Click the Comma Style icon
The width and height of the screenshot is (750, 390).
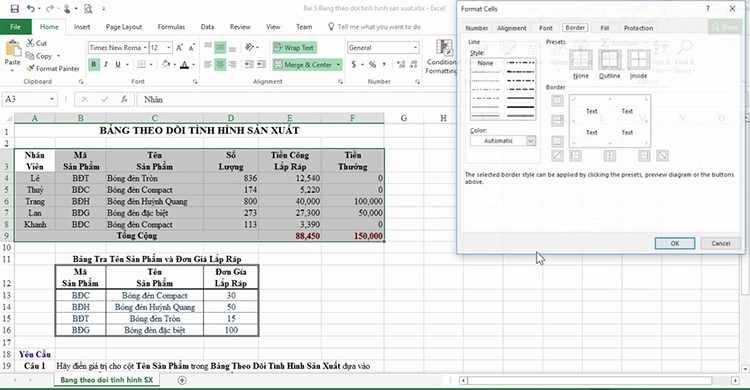tap(384, 64)
